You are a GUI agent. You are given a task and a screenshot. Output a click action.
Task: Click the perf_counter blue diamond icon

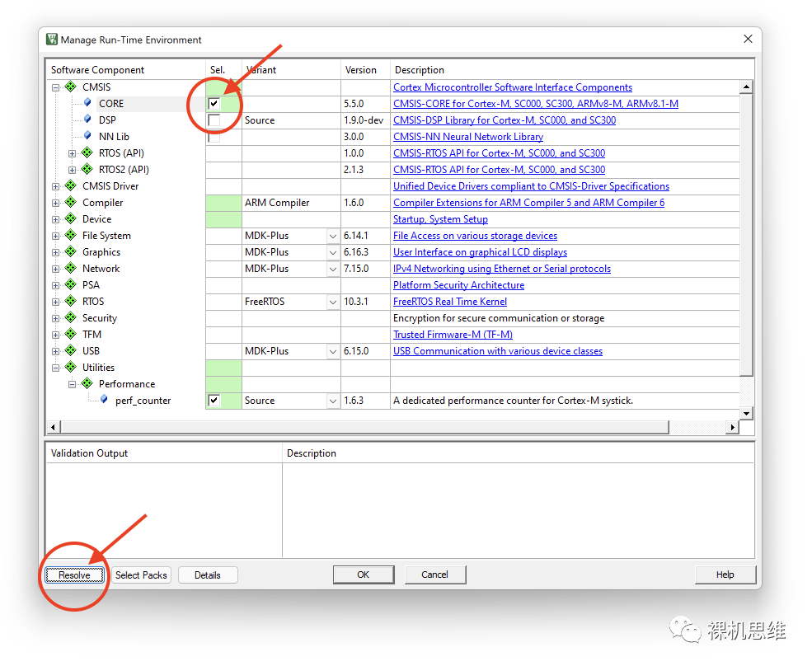pos(104,399)
